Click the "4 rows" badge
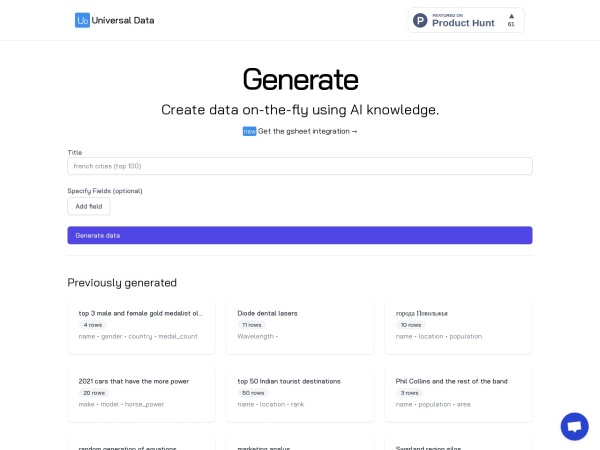Image resolution: width=600 pixels, height=450 pixels. (92, 325)
